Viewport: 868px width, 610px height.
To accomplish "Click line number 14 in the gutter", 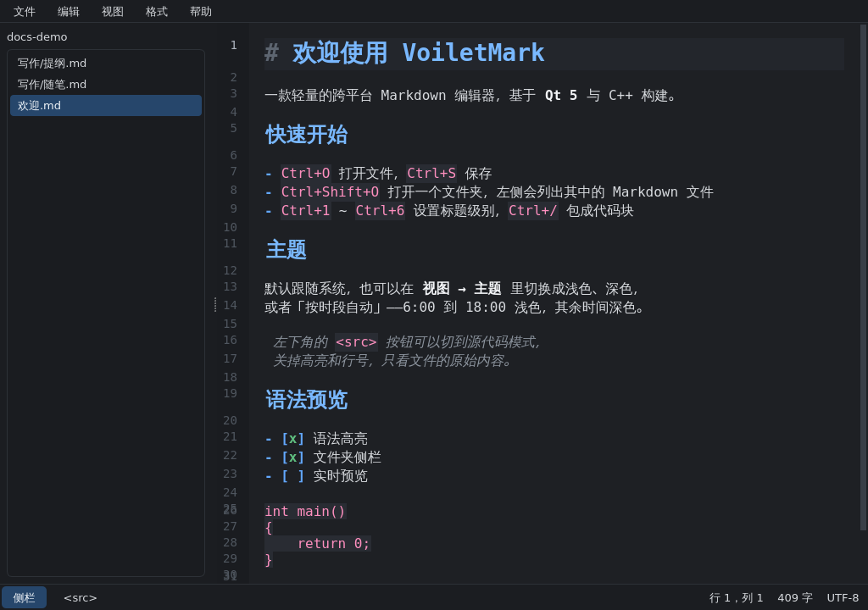I will [231, 305].
